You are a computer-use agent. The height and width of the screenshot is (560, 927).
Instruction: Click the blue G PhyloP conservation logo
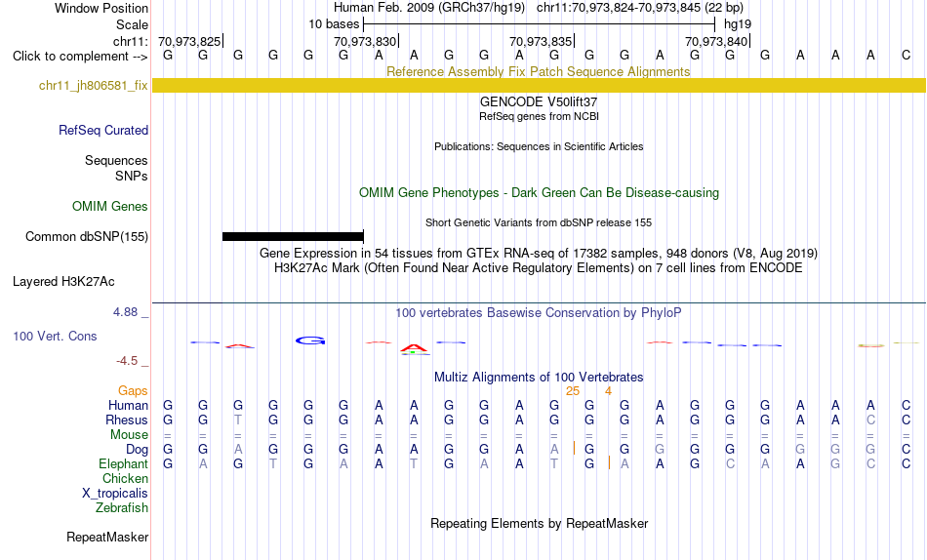310,340
